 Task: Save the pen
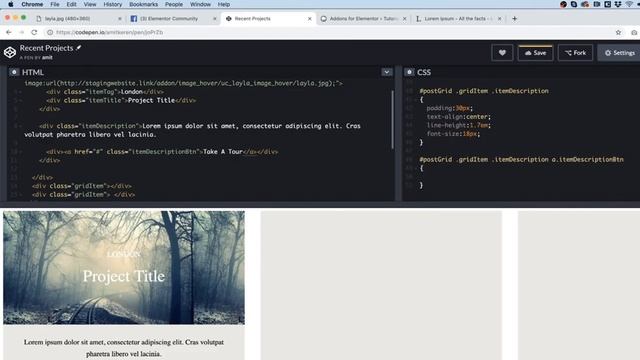536,53
